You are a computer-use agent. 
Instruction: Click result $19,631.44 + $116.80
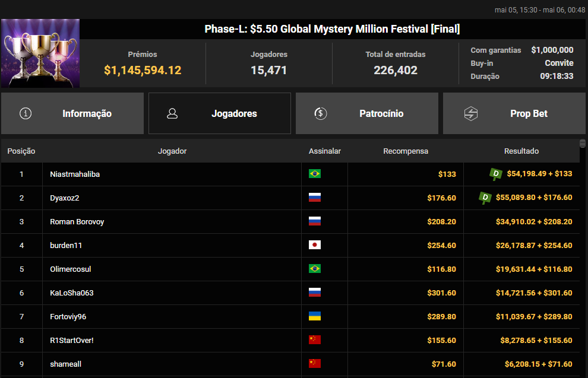[534, 269]
